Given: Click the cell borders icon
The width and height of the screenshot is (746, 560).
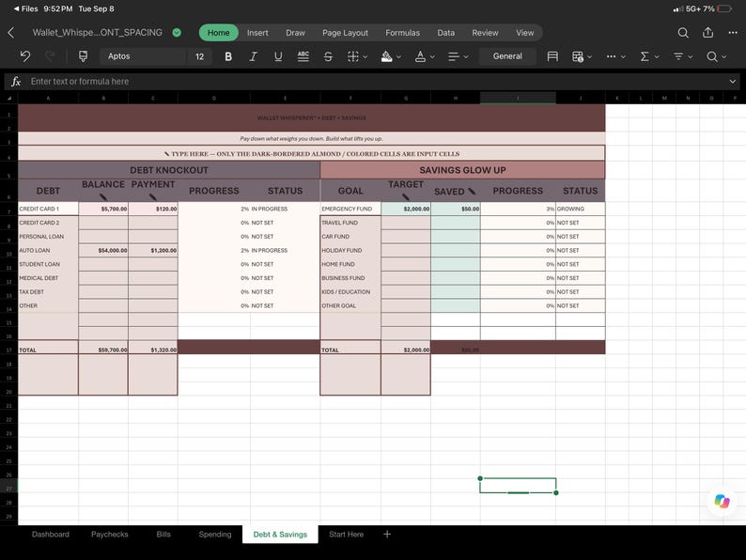Looking at the screenshot, I should pyautogui.click(x=353, y=56).
